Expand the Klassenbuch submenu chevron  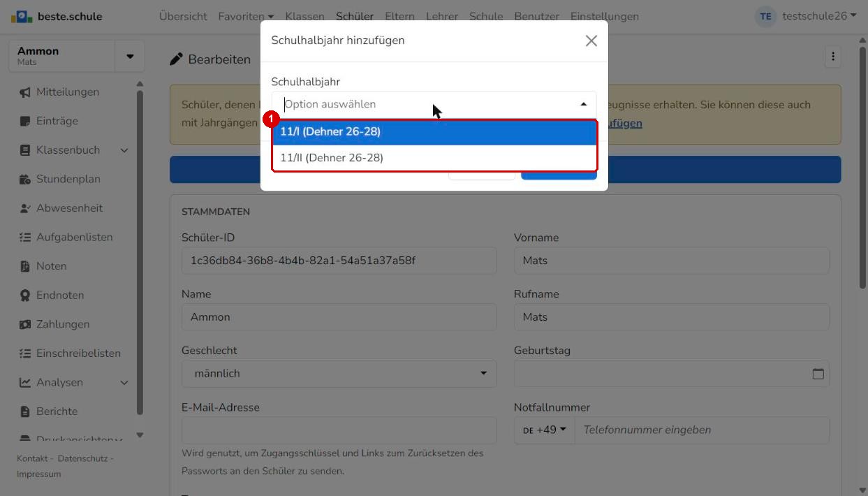point(124,150)
